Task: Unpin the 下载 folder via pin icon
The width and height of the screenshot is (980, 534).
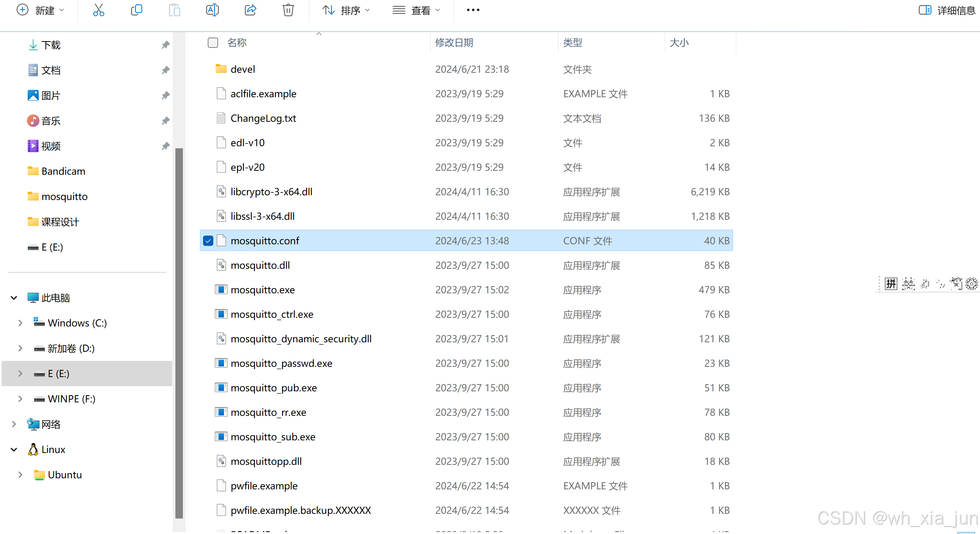Action: pyautogui.click(x=166, y=45)
